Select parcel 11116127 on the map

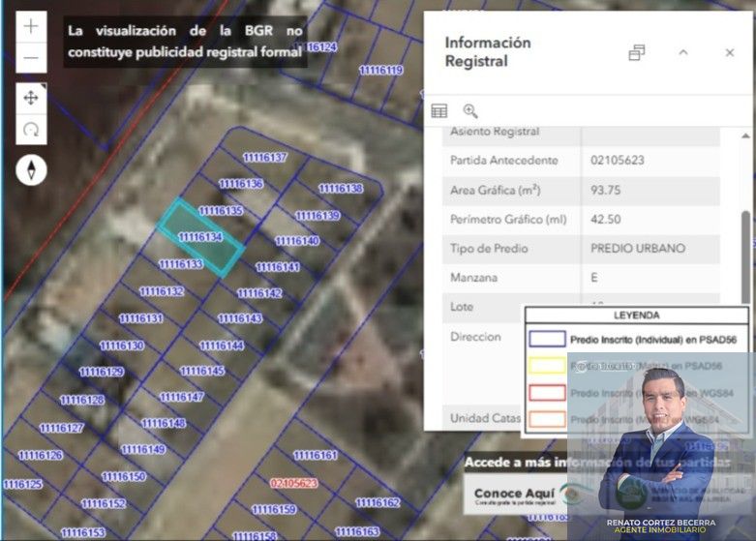pos(62,428)
